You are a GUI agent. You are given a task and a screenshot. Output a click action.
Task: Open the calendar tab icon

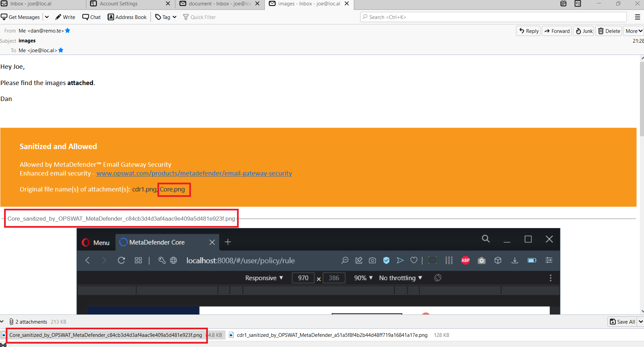coord(563,4)
